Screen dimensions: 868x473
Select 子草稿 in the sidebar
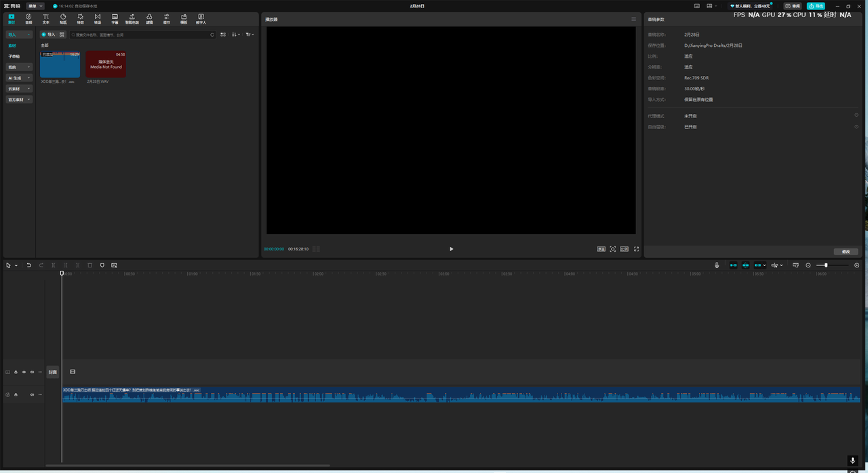click(14, 56)
